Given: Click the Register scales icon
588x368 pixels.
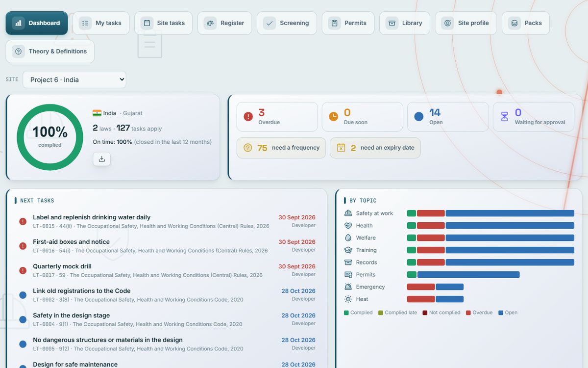Looking at the screenshot, I should pos(210,23).
